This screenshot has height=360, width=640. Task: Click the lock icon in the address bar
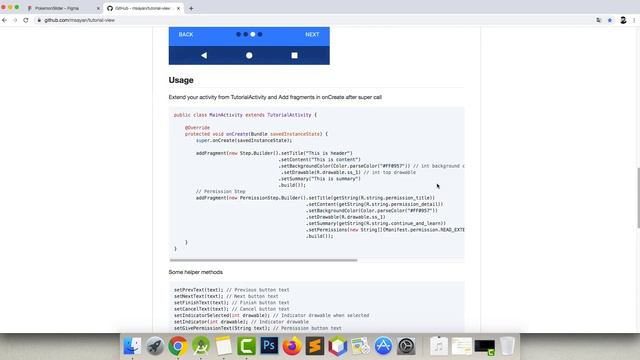click(39, 20)
